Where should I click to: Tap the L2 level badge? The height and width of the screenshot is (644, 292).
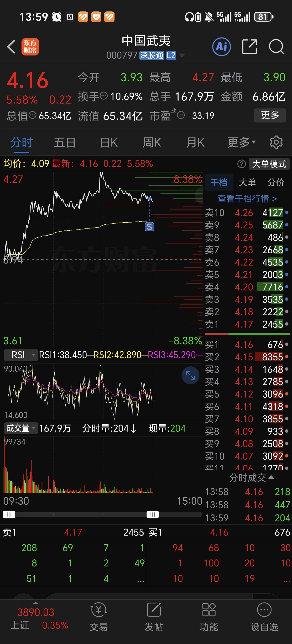coord(171,55)
